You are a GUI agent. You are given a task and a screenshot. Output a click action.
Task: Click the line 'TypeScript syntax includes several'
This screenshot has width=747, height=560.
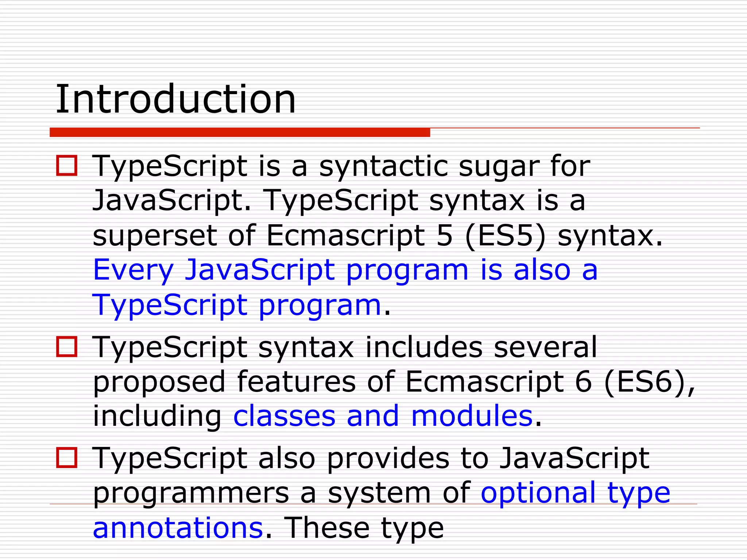pos(345,348)
